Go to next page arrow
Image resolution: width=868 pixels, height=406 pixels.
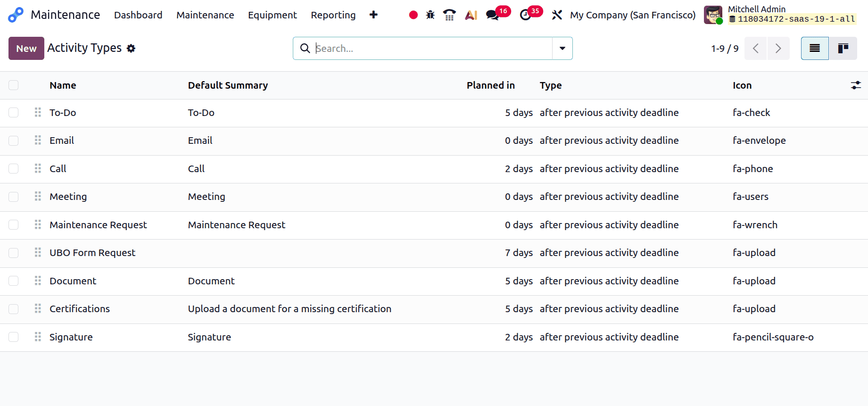(778, 48)
